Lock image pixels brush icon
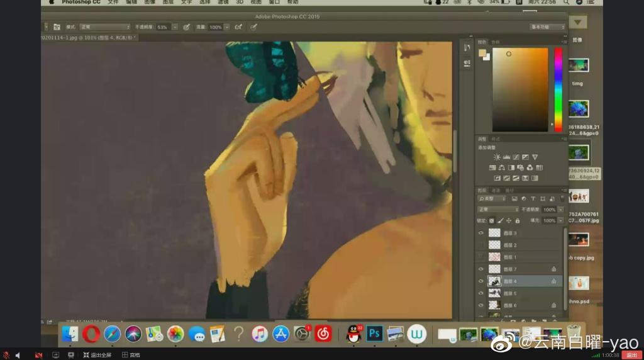Image resolution: width=644 pixels, height=360 pixels. pyautogui.click(x=500, y=221)
